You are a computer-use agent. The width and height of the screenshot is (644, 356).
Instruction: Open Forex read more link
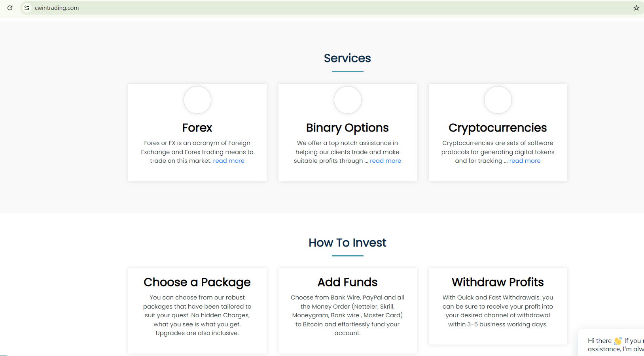[229, 161]
